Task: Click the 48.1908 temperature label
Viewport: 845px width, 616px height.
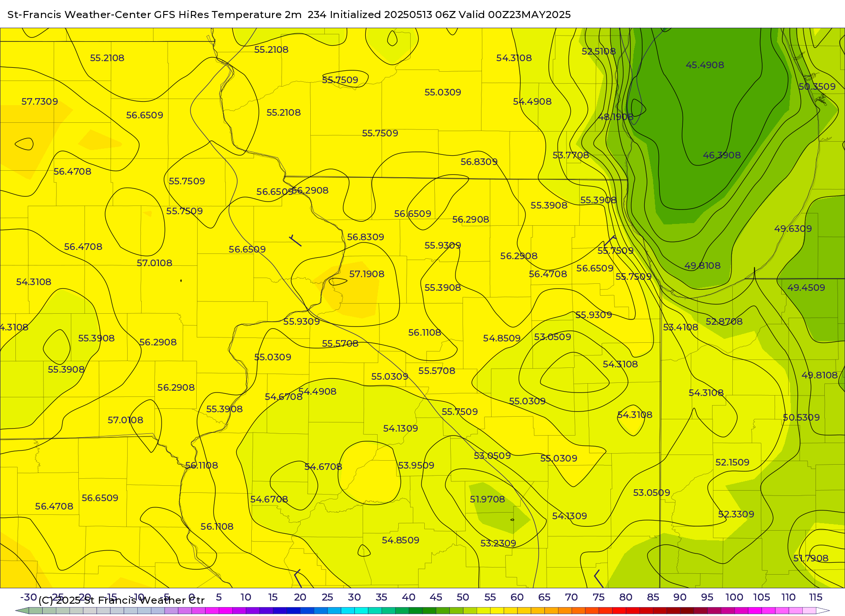Action: (x=615, y=117)
